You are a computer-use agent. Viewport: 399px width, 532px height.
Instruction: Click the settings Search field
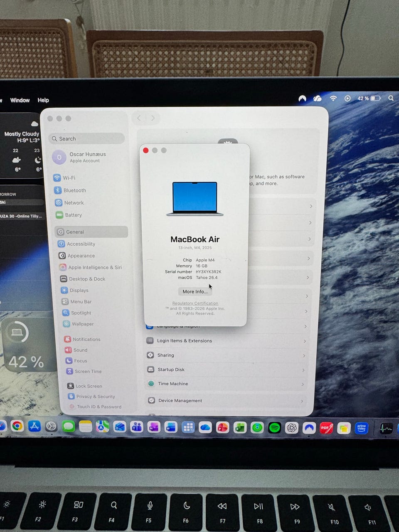click(87, 138)
